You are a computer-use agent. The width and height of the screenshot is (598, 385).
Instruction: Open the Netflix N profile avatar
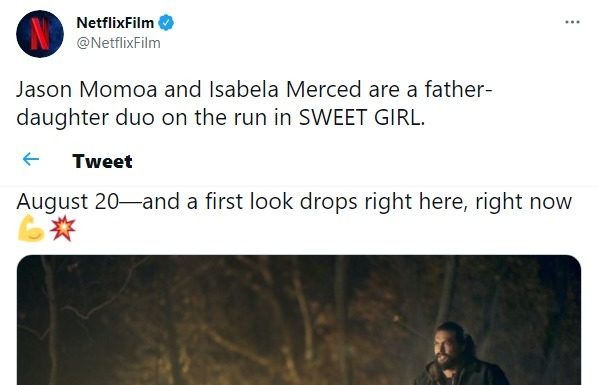(40, 34)
